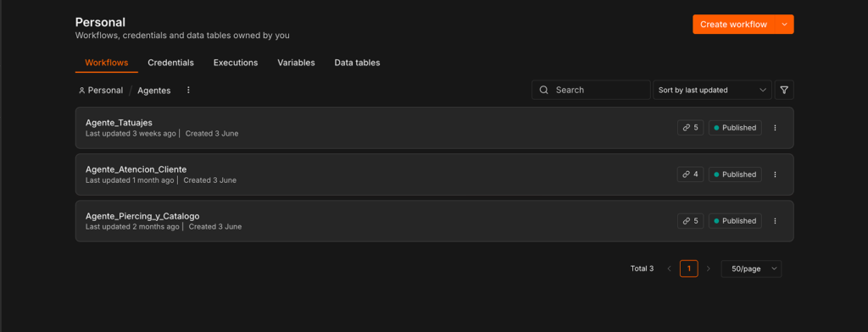Click the link count badge for Agente_Piercing_y_Catalogo
Screen dimensions: 868x332
pos(690,221)
